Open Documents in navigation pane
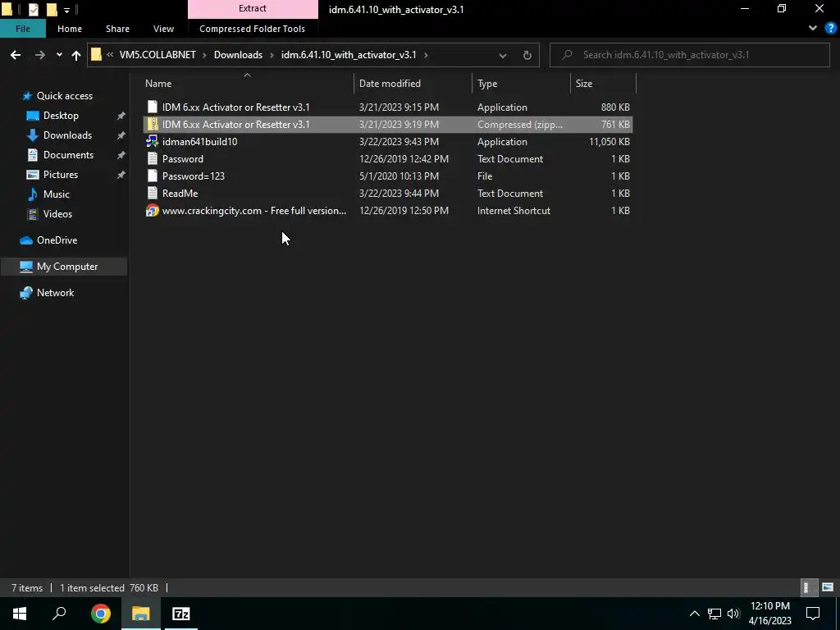 tap(68, 155)
